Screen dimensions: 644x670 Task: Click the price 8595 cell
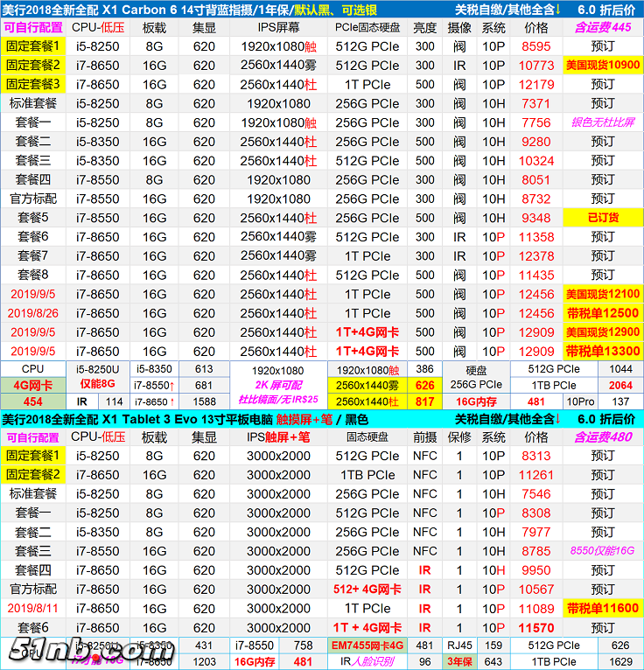coord(535,46)
